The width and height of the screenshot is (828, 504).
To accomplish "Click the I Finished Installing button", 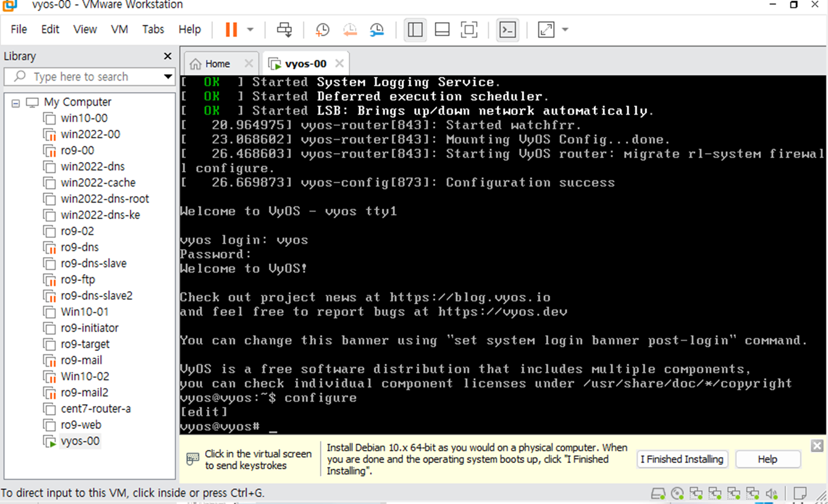I will 682,459.
